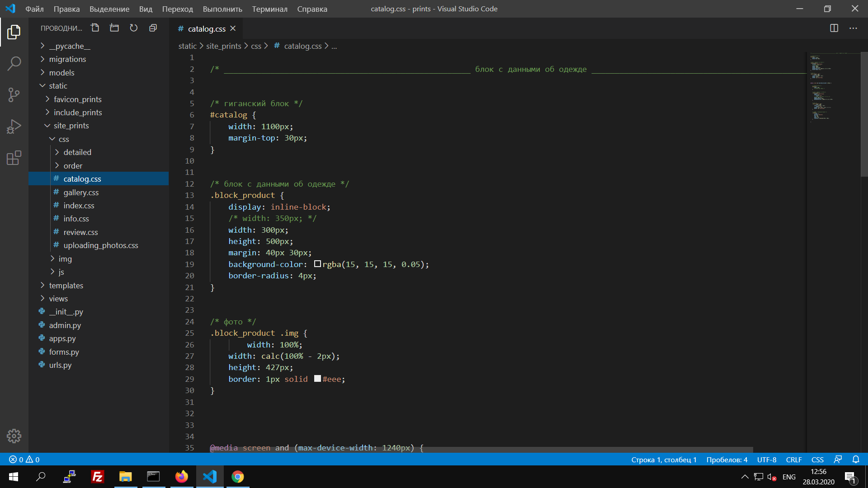Click the horizontal editor scrollbar
868x488 pixels.
click(481, 450)
